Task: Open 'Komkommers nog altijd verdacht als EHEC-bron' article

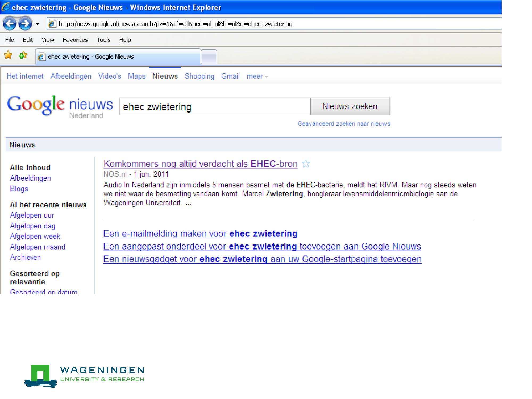Action: pos(200,164)
